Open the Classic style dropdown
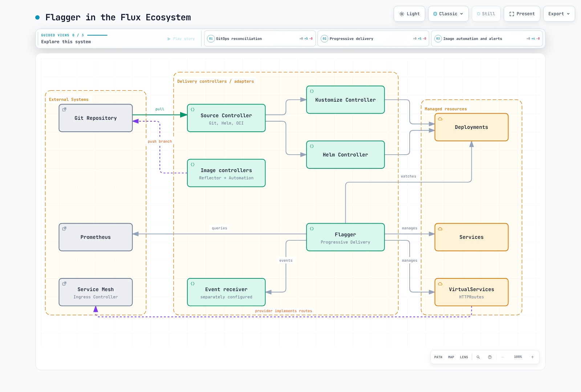This screenshot has height=392, width=581. coord(448,14)
